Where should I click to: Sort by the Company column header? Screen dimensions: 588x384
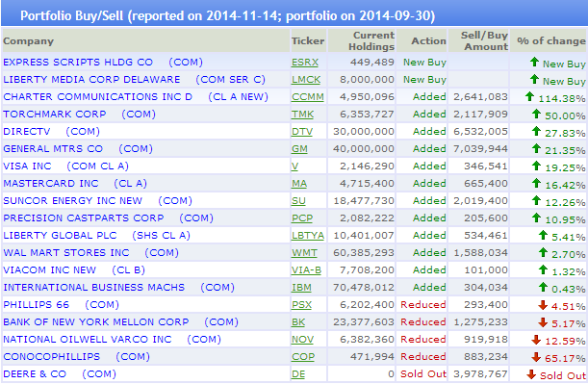click(29, 40)
